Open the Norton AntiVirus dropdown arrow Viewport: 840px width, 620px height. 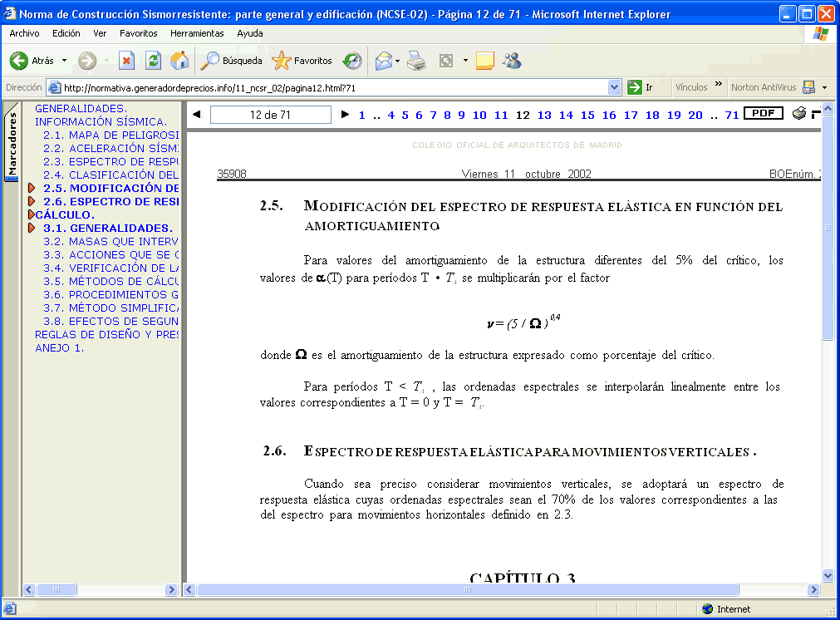point(824,87)
